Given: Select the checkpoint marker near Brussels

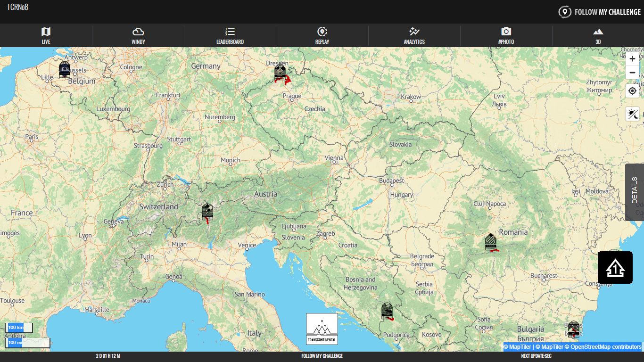Looking at the screenshot, I should (x=65, y=69).
